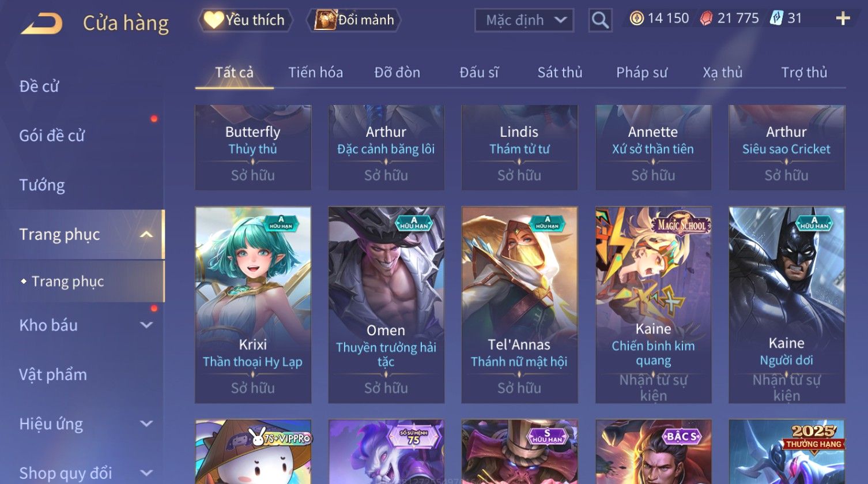
Task: Collapse the Trang phục sidebar section
Action: 146,234
